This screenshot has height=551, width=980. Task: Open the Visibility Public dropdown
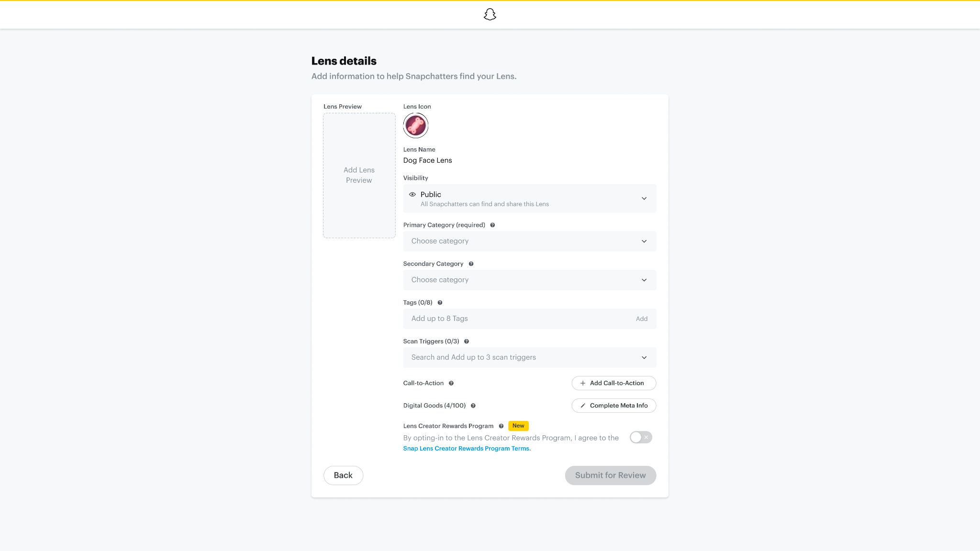[x=529, y=198]
